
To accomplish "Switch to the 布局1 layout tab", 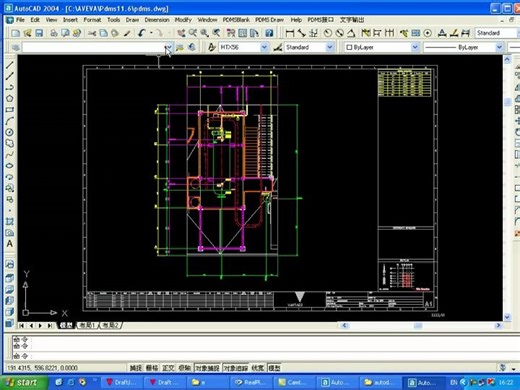I will (x=87, y=325).
